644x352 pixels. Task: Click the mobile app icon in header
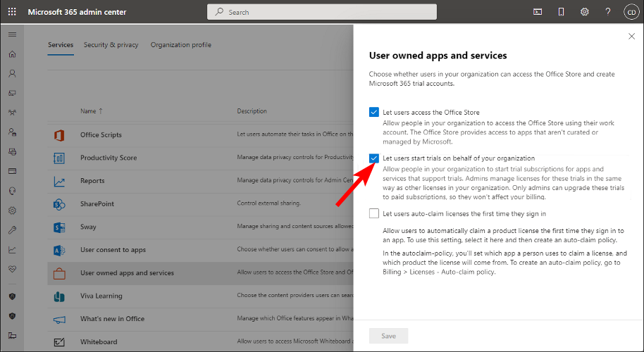pyautogui.click(x=561, y=12)
